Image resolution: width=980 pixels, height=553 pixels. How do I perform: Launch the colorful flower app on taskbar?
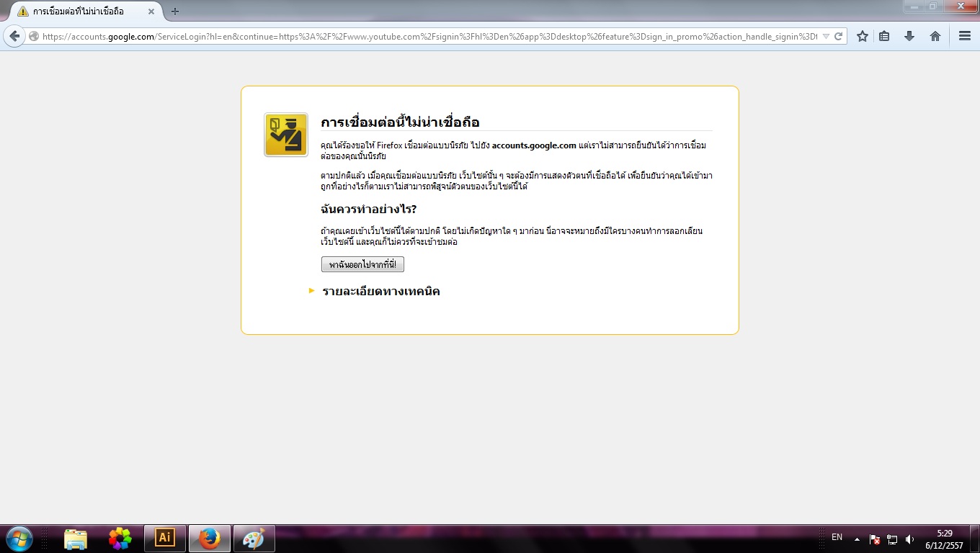pyautogui.click(x=120, y=539)
